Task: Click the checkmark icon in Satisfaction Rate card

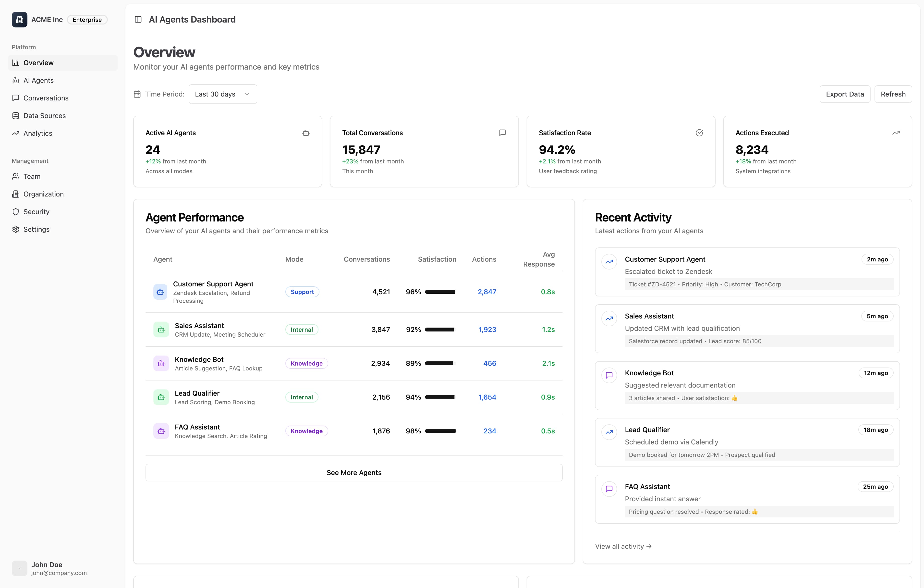Action: [x=699, y=133]
